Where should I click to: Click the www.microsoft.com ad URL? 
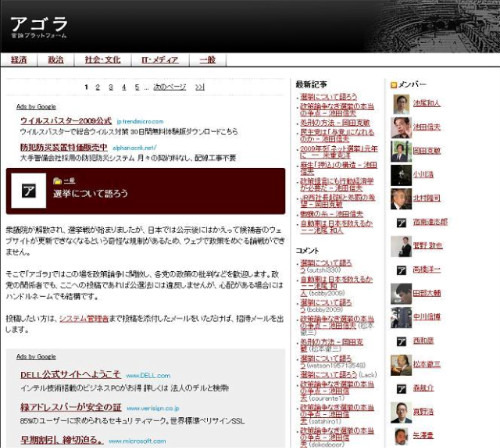(137, 441)
